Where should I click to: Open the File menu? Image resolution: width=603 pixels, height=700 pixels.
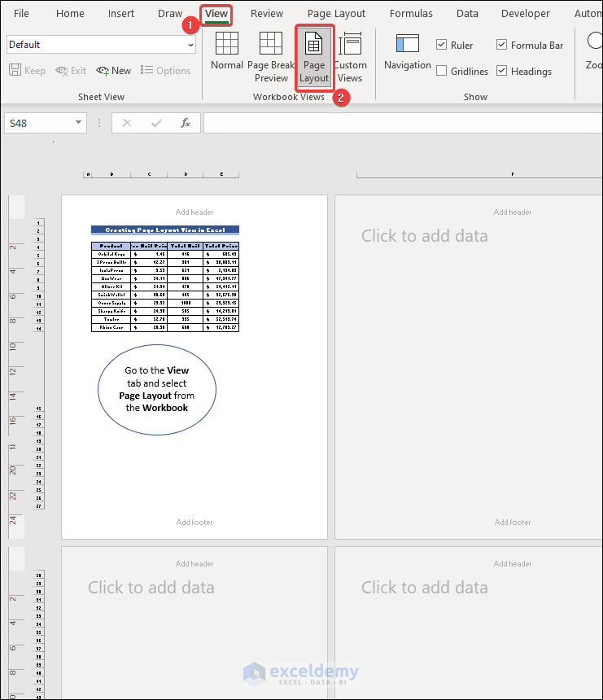point(21,13)
